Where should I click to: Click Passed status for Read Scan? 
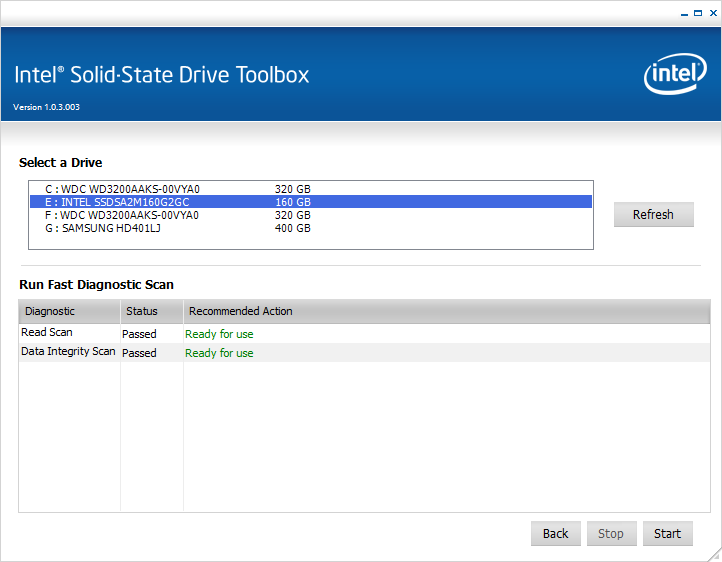point(139,334)
